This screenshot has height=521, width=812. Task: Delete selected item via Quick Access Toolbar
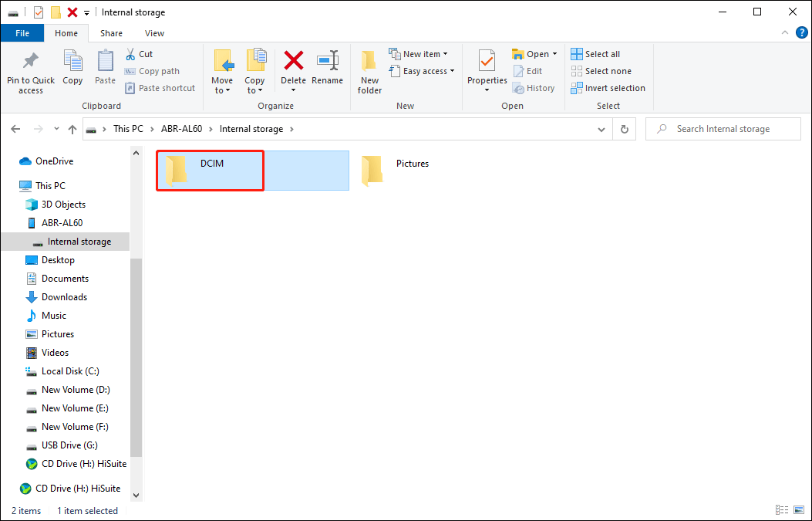click(x=71, y=12)
